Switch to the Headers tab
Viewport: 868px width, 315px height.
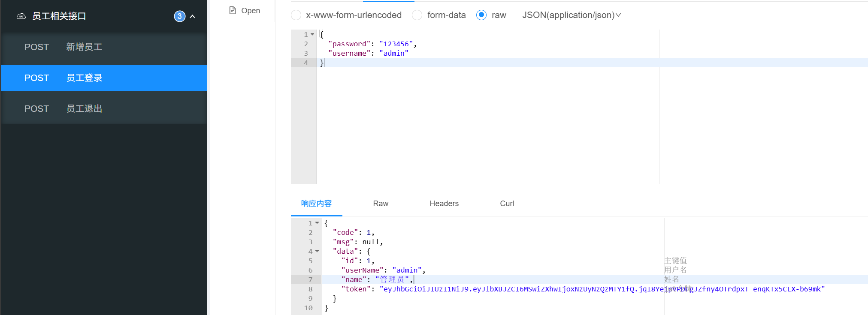tap(444, 204)
